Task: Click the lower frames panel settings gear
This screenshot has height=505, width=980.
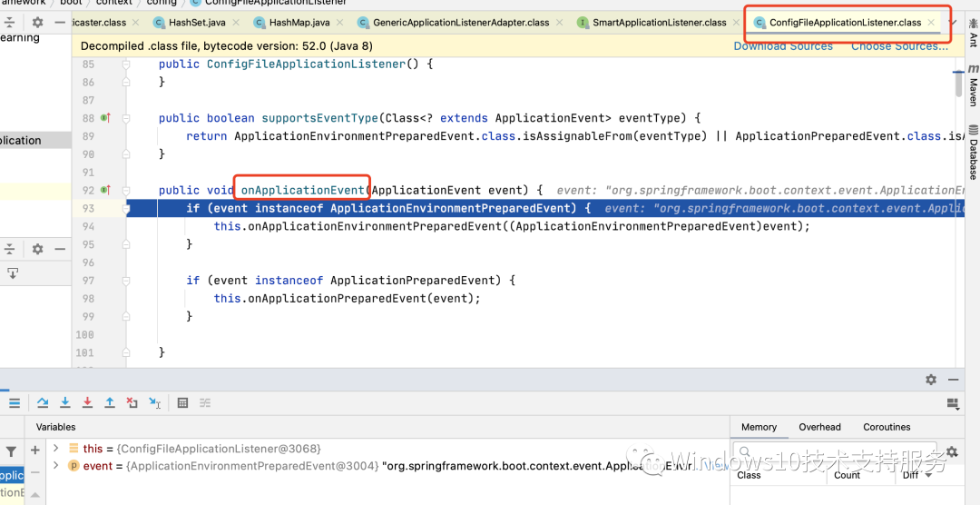Action: [x=37, y=249]
